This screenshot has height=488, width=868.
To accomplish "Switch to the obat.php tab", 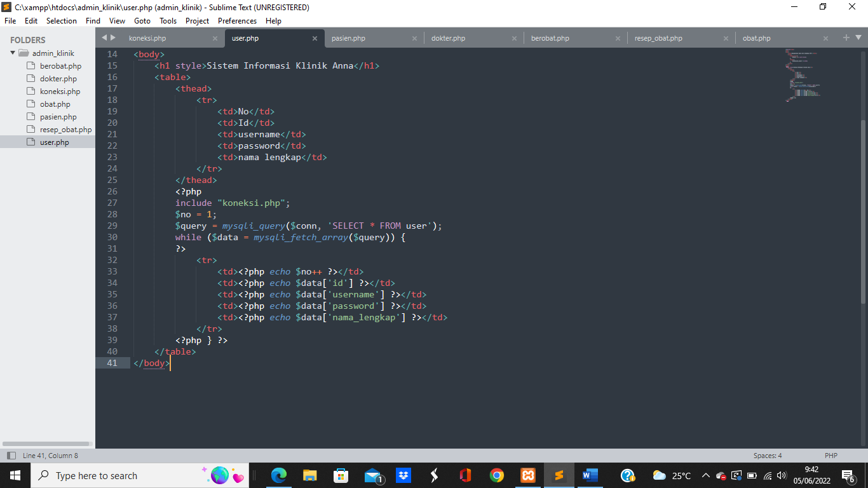I will [756, 37].
